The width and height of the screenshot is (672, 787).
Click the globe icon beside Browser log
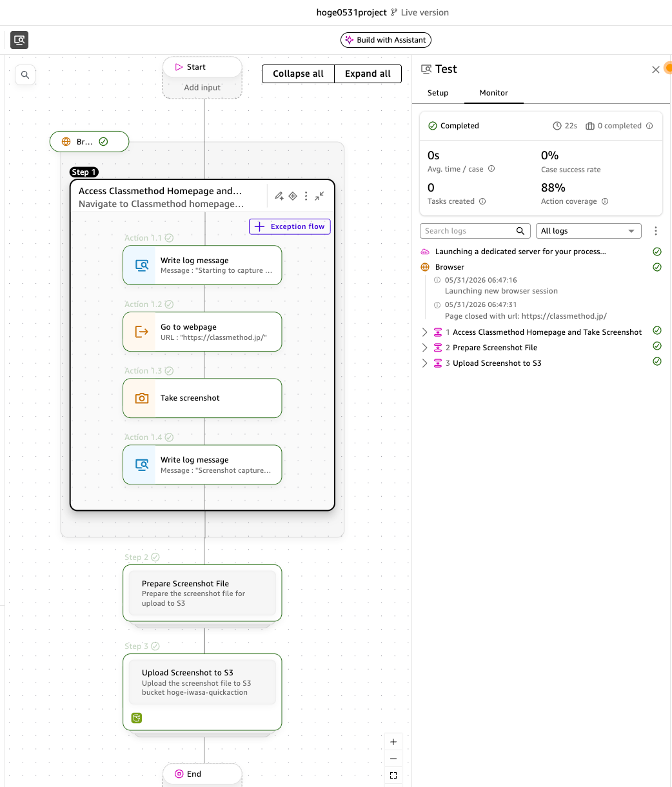(425, 267)
